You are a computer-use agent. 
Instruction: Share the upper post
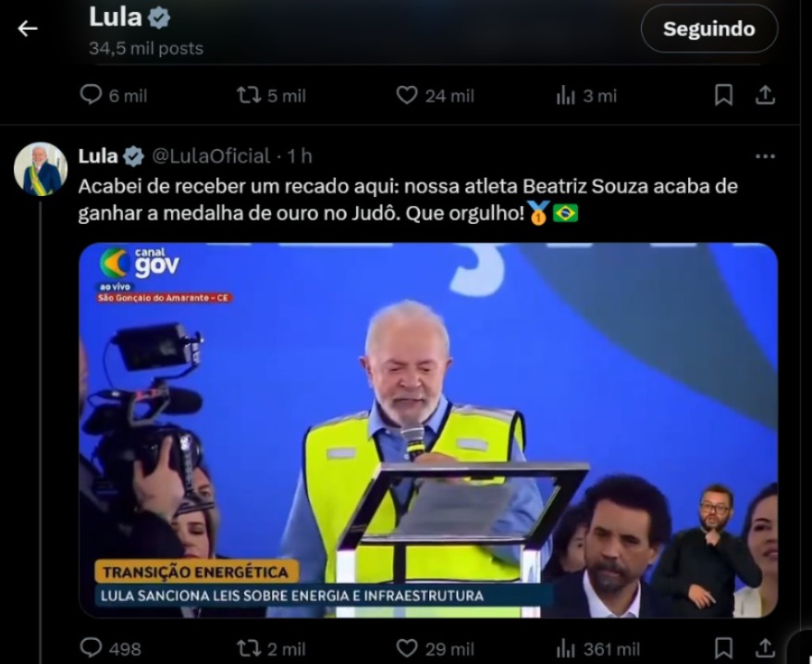tap(766, 95)
